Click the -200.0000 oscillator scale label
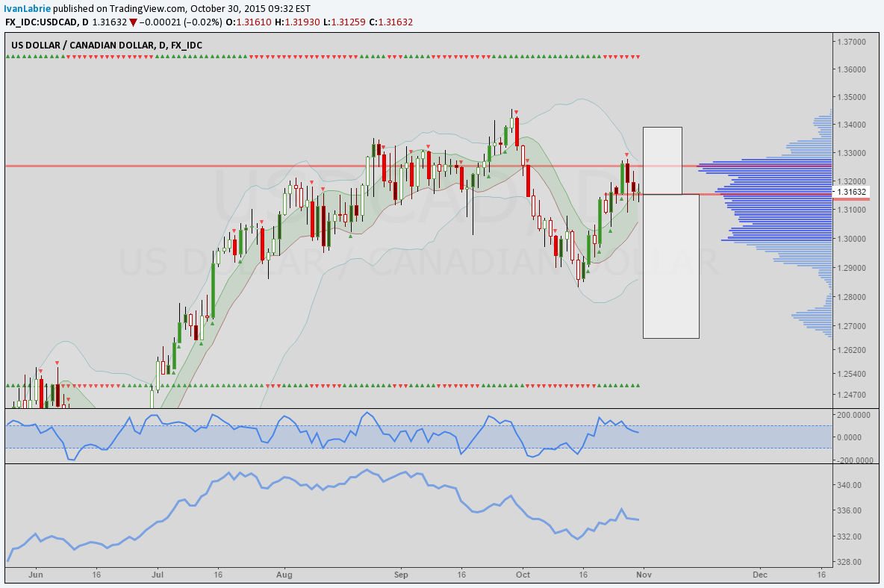Viewport: 884px width, 588px height. pyautogui.click(x=855, y=460)
